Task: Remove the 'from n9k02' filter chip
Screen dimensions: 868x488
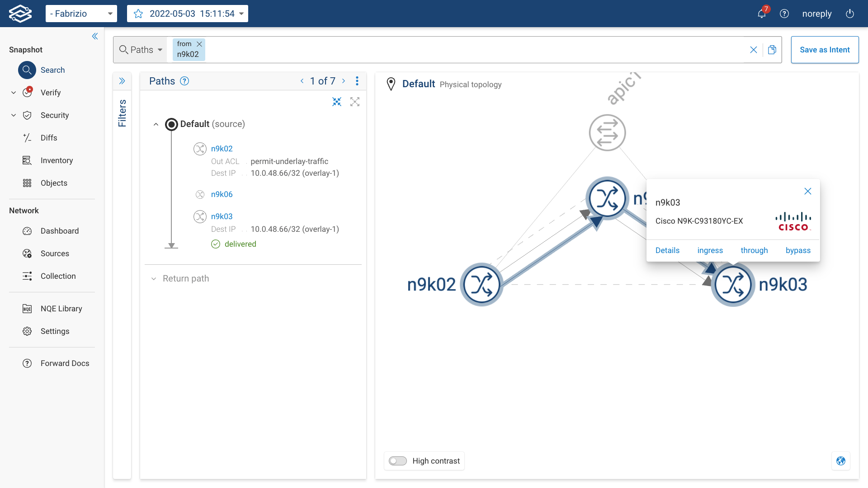Action: (199, 44)
